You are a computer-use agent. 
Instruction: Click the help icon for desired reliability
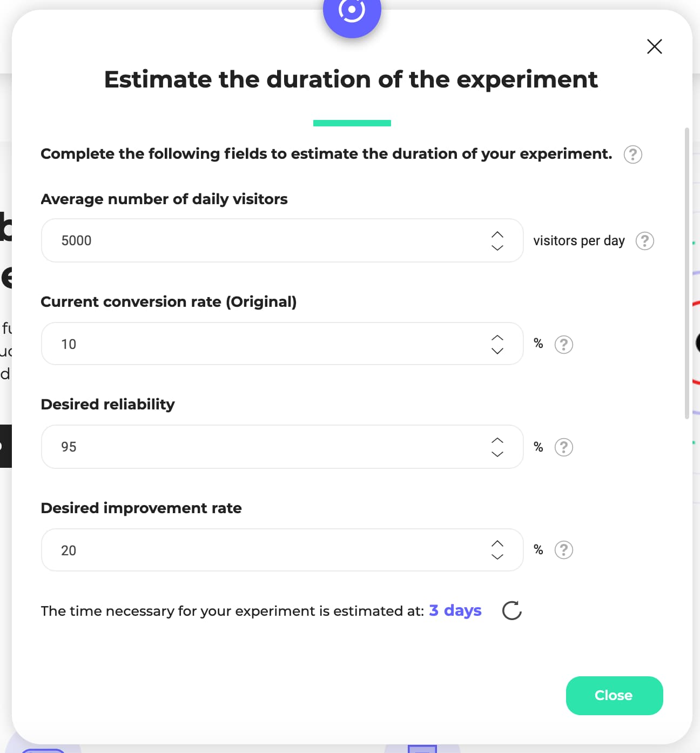[563, 447]
